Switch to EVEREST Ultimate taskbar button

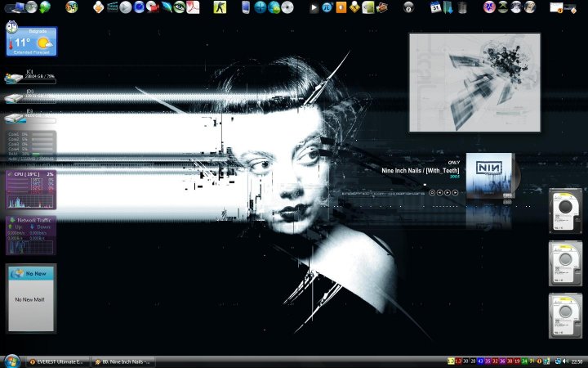[x=58, y=362]
